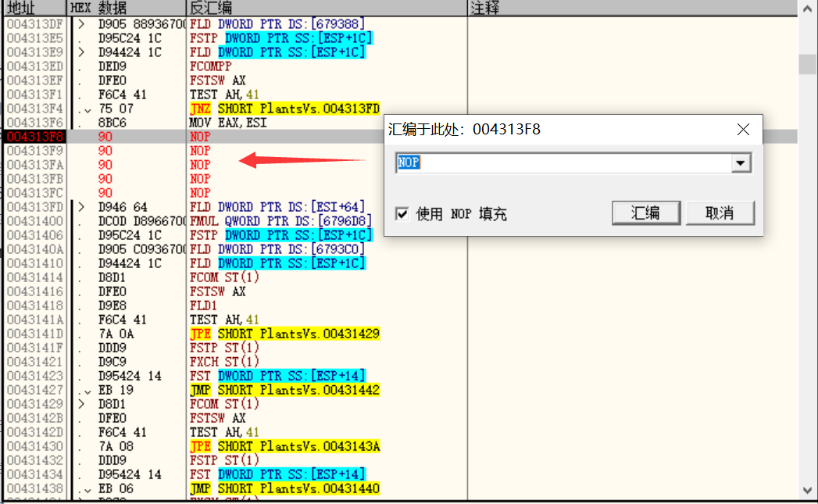818x504 pixels.
Task: Click JNZ SHORT PlantsVs.004313FD instruction
Action: (285, 109)
